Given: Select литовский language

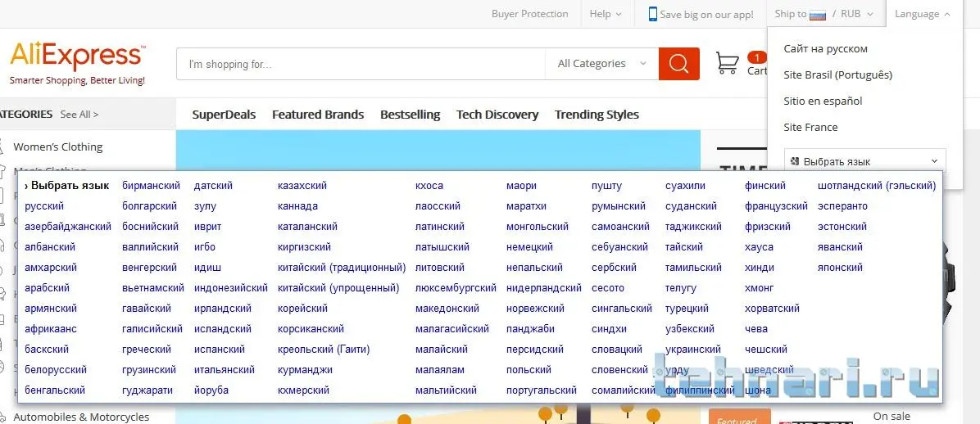Looking at the screenshot, I should 440,268.
